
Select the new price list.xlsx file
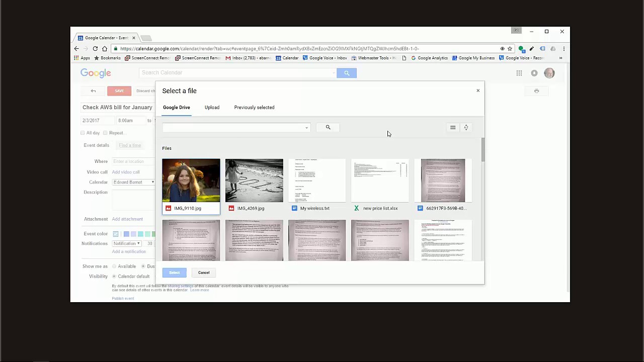tap(380, 186)
